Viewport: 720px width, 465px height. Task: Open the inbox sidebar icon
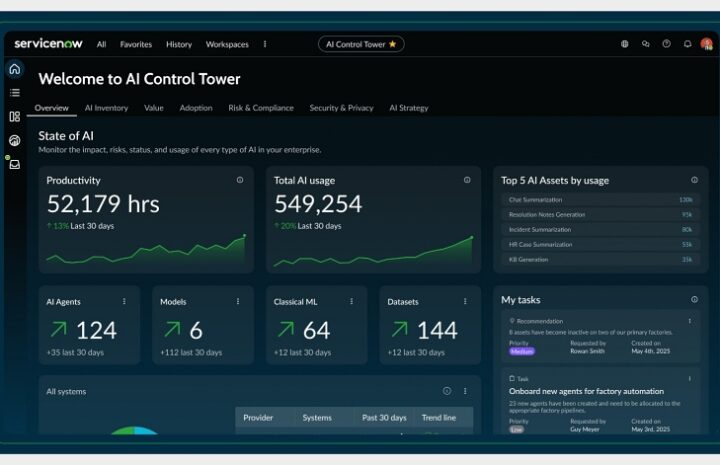click(15, 164)
